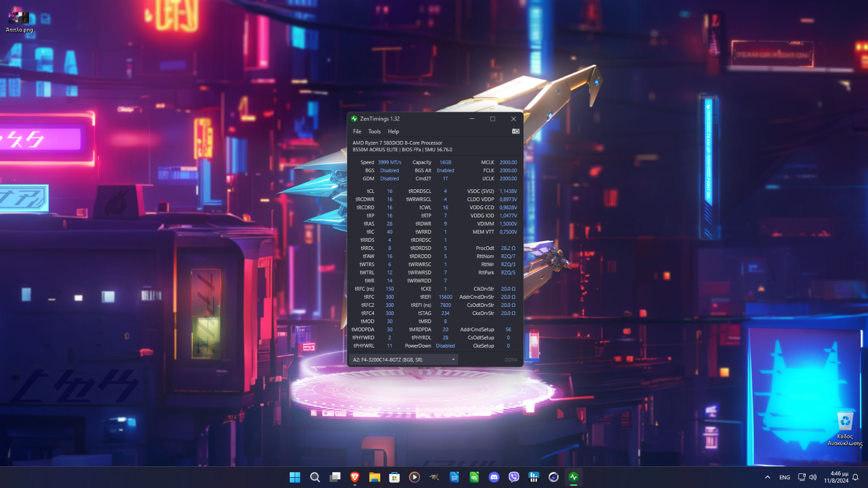Open the Windows Start menu
Screen dimensions: 868x488
[x=295, y=477]
